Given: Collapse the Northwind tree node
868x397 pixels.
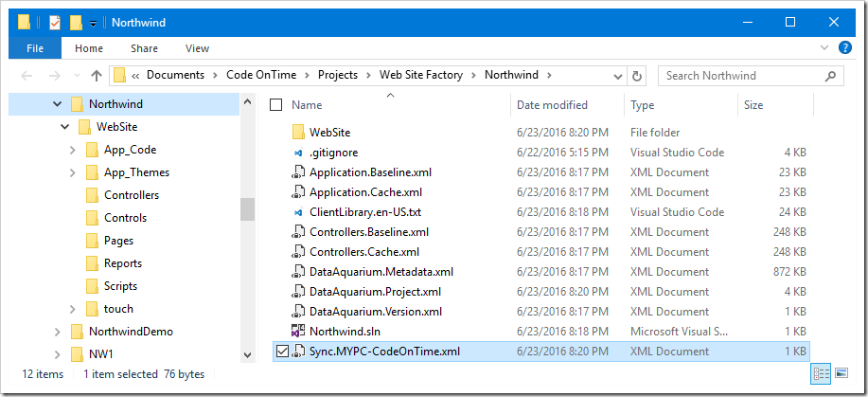Looking at the screenshot, I should click(x=57, y=103).
